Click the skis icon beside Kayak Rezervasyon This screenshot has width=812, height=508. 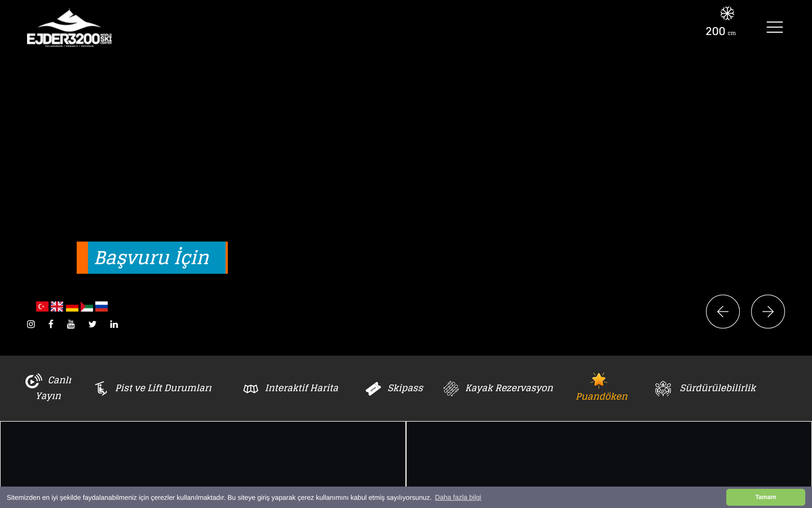(451, 388)
